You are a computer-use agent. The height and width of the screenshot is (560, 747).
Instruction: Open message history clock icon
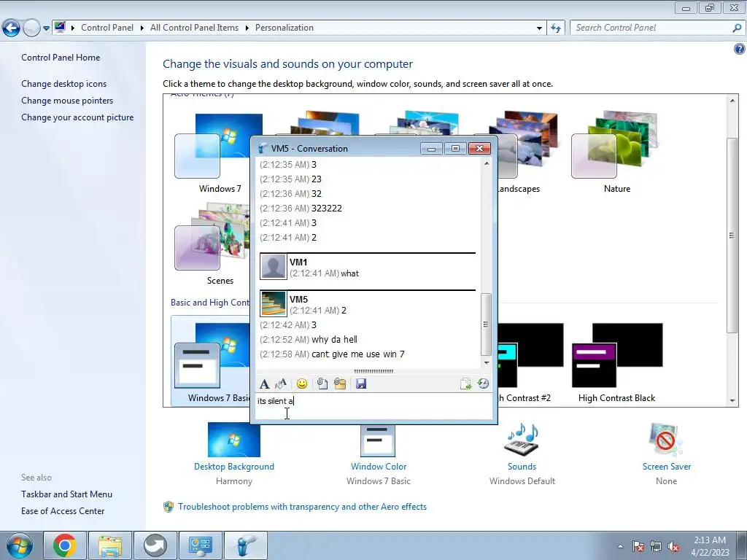pos(483,384)
